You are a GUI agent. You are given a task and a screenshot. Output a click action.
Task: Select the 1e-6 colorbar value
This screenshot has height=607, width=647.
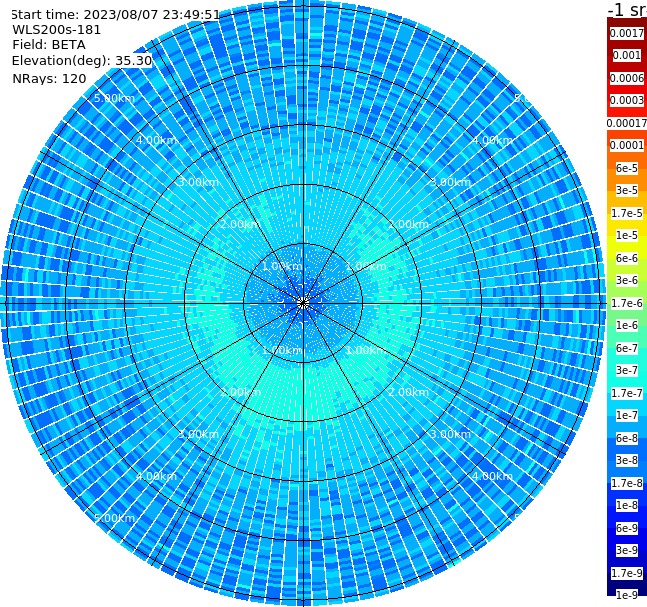(x=627, y=325)
